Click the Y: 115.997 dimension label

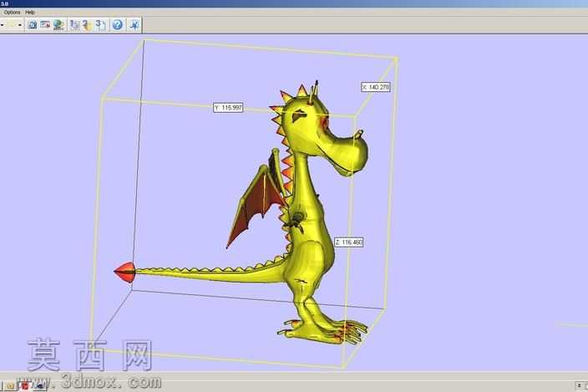[228, 108]
